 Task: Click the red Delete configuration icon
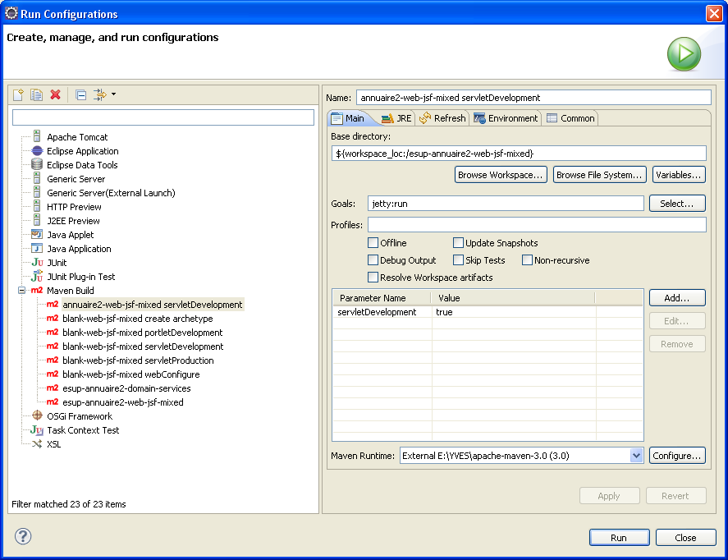[55, 94]
